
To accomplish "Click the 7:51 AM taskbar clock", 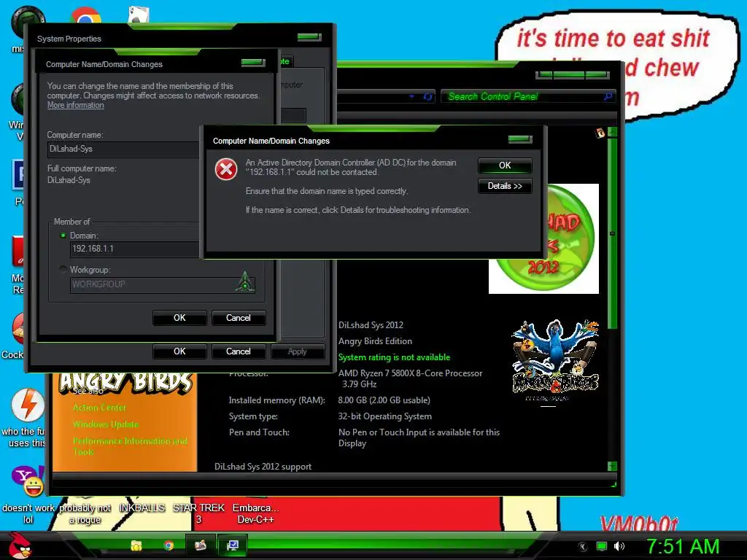I will click(683, 547).
